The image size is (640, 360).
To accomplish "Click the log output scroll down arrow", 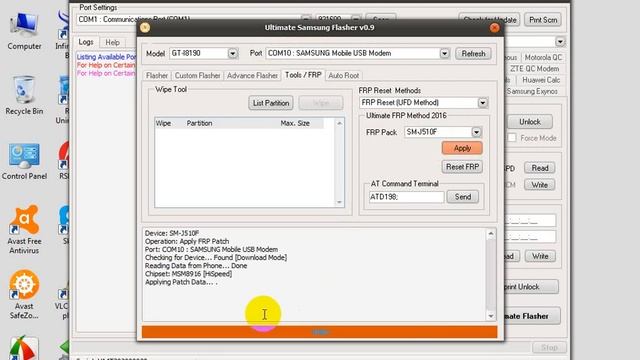I will [491, 316].
